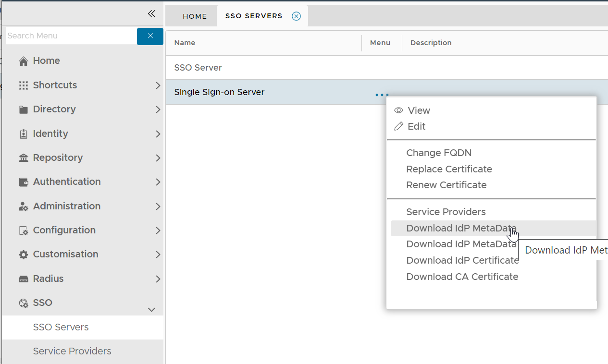Image resolution: width=608 pixels, height=364 pixels.
Task: Select the SSO Server row in the table
Action: pos(198,68)
